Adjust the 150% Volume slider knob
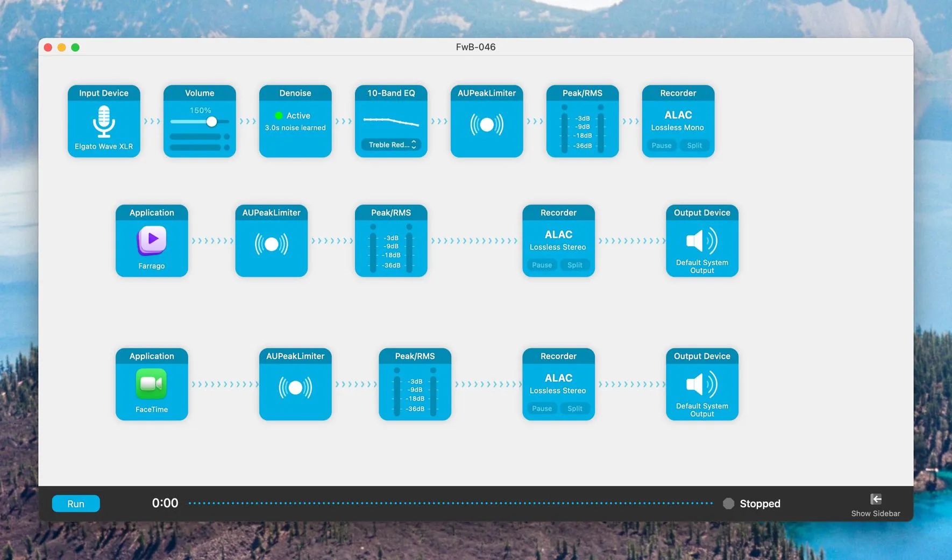Image resolution: width=952 pixels, height=560 pixels. point(212,121)
